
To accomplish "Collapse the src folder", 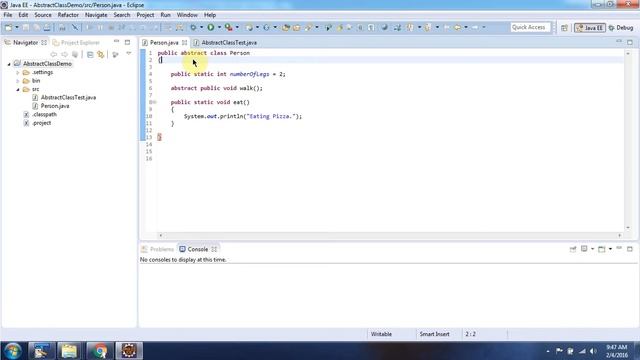I will click(18, 89).
